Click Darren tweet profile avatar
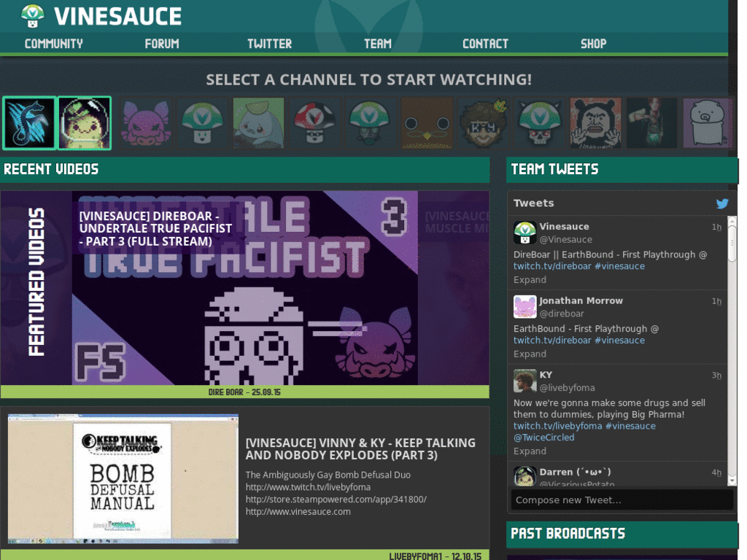Viewport: 747px width, 560px height. pos(525,476)
